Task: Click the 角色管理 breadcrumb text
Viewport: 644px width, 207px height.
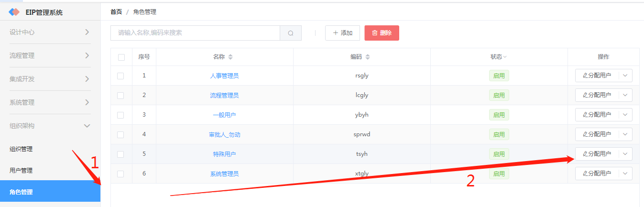Action: coord(145,12)
